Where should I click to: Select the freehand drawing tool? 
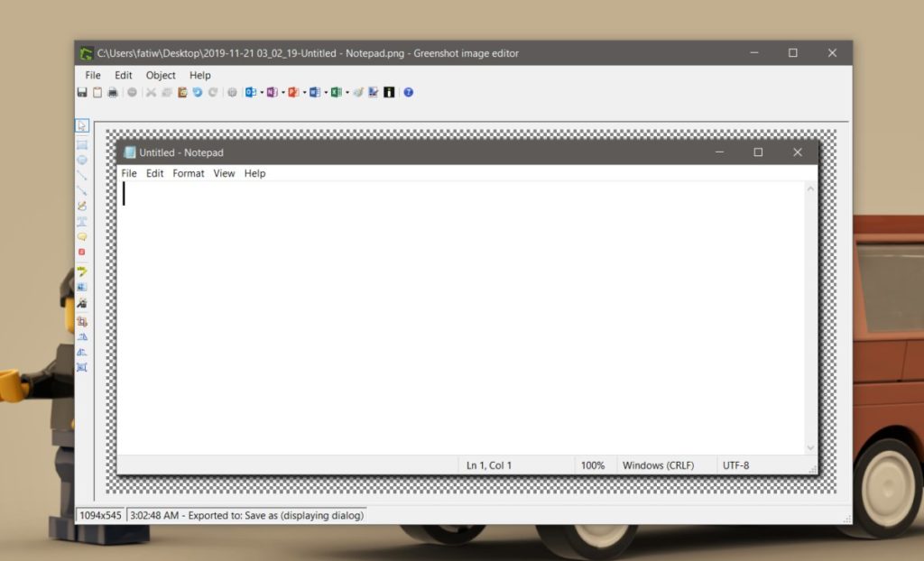(82, 206)
